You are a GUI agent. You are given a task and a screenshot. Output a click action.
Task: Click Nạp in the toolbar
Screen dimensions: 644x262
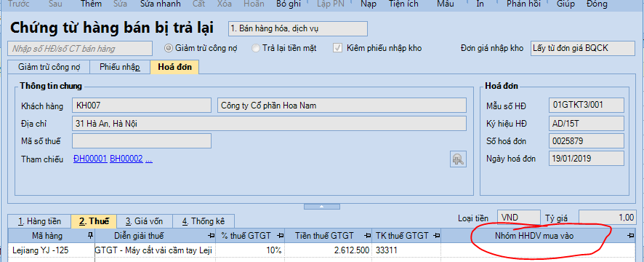369,4
